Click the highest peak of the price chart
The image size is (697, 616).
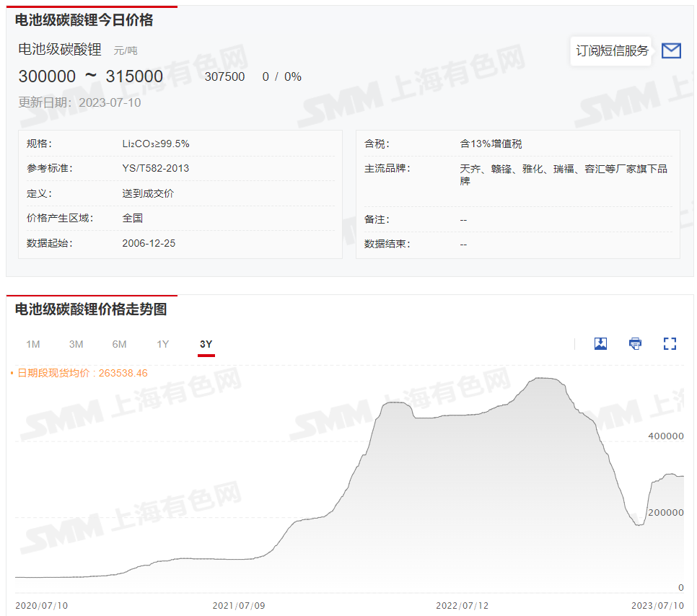tap(545, 378)
